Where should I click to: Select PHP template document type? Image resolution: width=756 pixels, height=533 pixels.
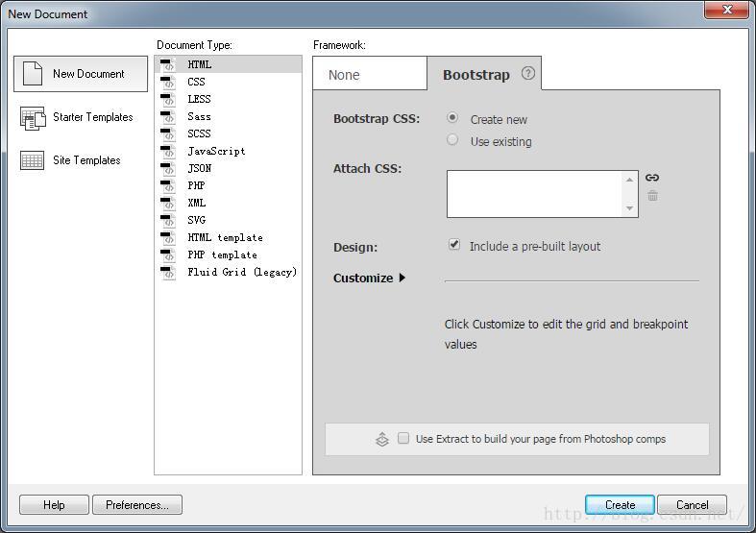pos(228,255)
